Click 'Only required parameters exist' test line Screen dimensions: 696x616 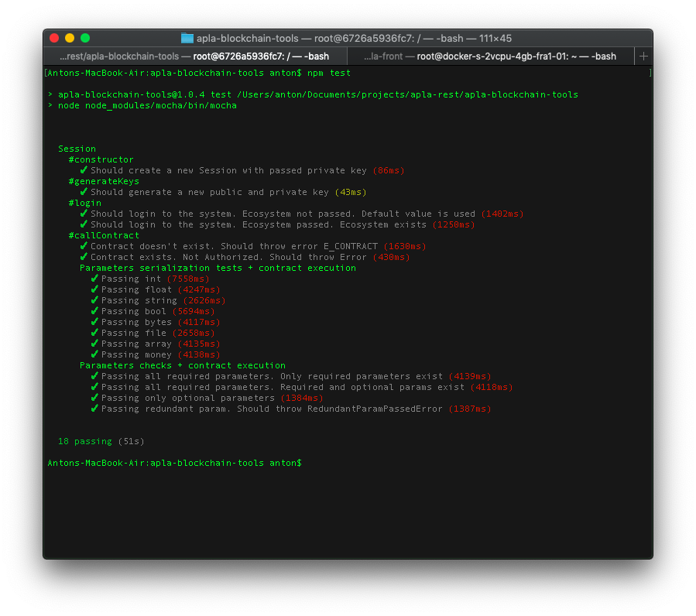(x=291, y=376)
